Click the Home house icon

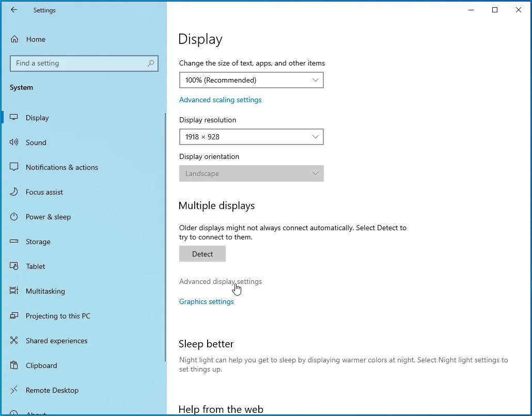click(x=14, y=39)
